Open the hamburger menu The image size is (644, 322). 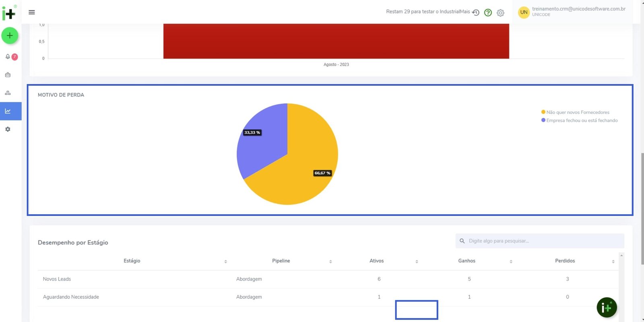pyautogui.click(x=32, y=12)
